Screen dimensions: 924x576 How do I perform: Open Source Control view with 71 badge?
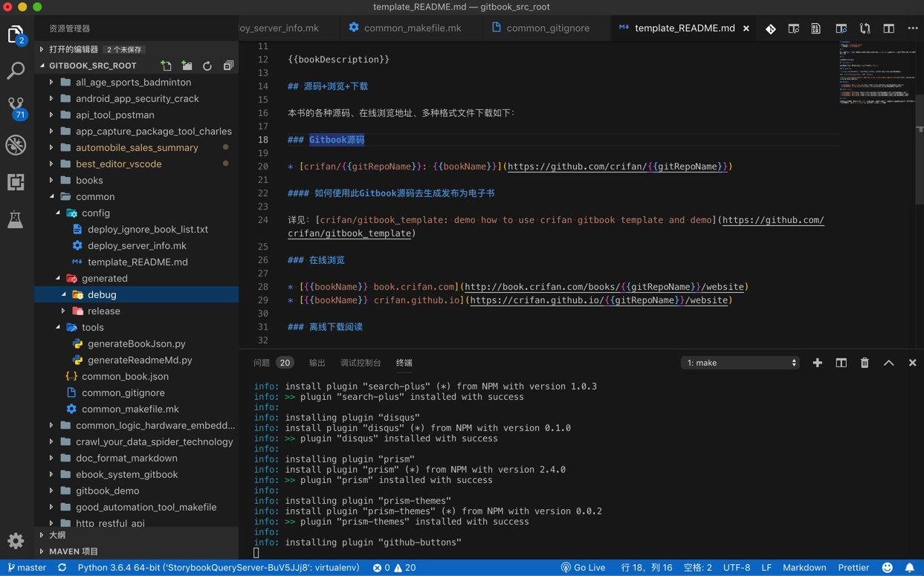(16, 107)
